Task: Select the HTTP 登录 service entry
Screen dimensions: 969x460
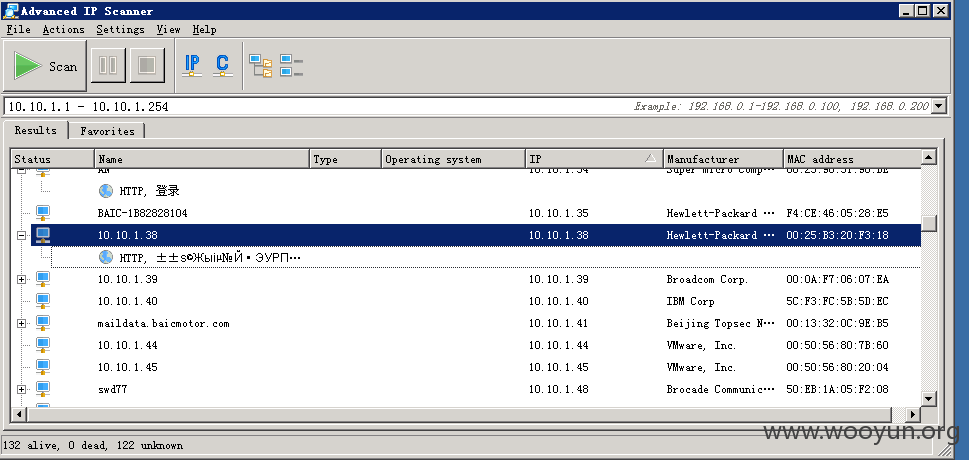Action: tap(150, 191)
